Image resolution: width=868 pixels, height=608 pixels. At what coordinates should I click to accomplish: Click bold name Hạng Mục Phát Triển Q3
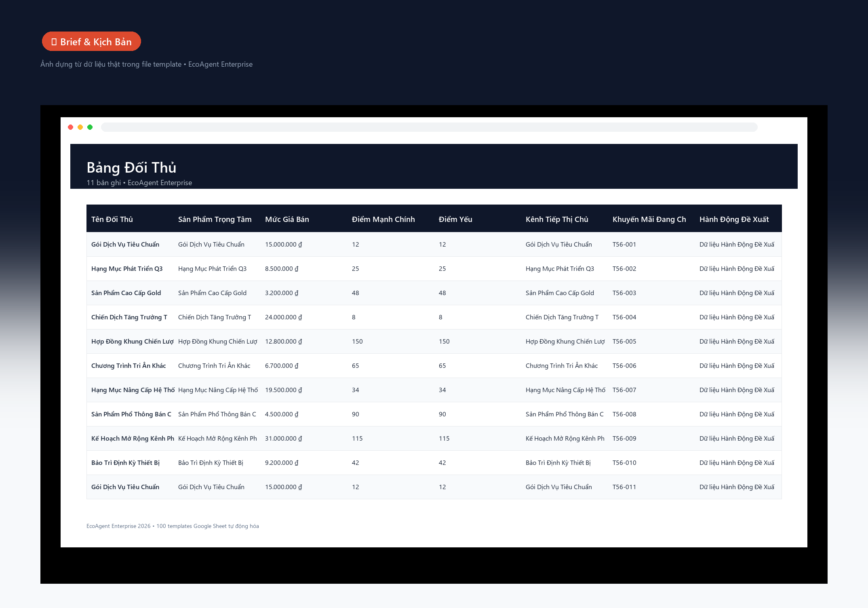click(127, 269)
